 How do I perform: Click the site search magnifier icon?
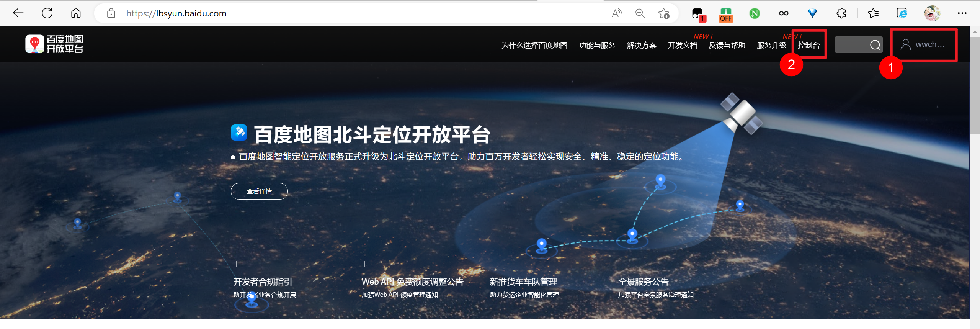coord(875,45)
